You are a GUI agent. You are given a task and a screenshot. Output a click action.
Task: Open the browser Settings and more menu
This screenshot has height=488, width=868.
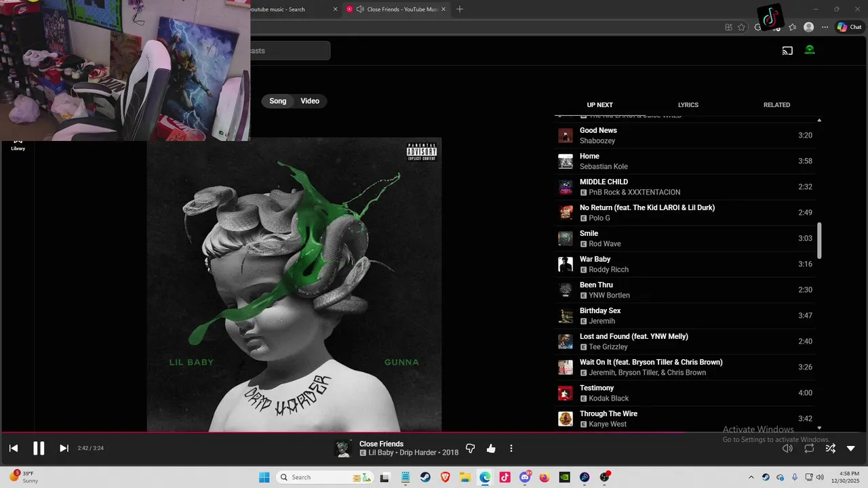click(x=825, y=27)
